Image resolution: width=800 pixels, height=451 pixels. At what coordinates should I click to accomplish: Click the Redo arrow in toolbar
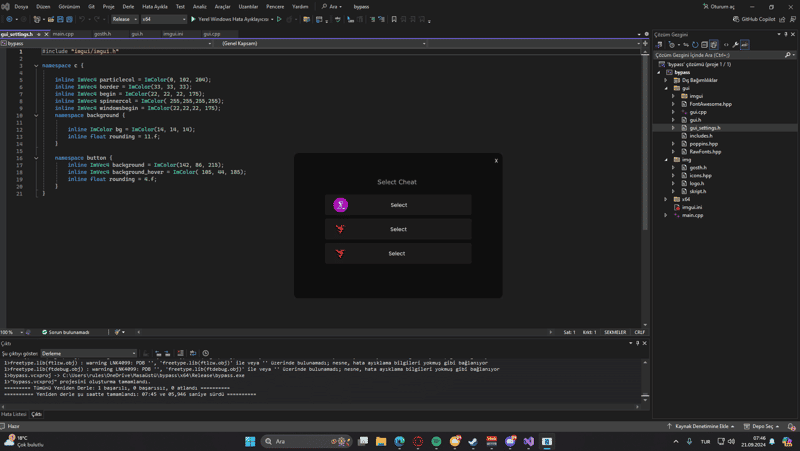tap(96, 19)
